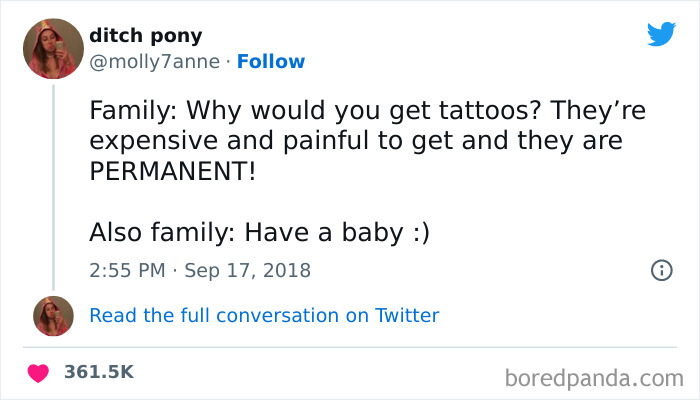Click the word "PERMANENT!" in the tweet
700x400 pixels.
tap(172, 170)
